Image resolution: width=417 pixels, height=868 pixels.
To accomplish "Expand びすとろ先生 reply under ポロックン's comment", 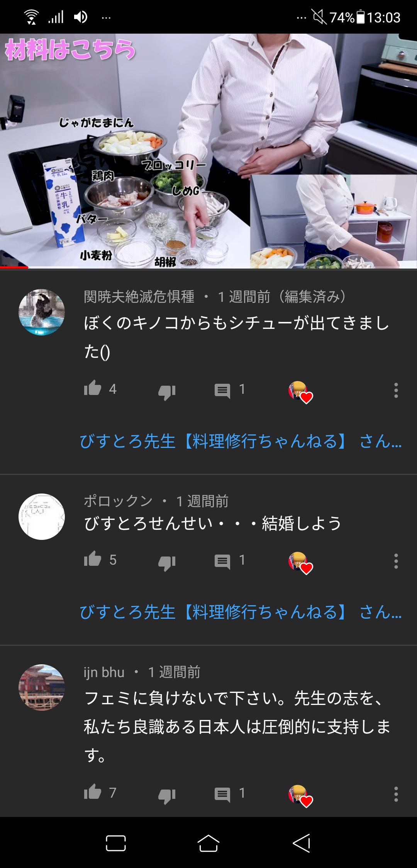I will tap(241, 612).
